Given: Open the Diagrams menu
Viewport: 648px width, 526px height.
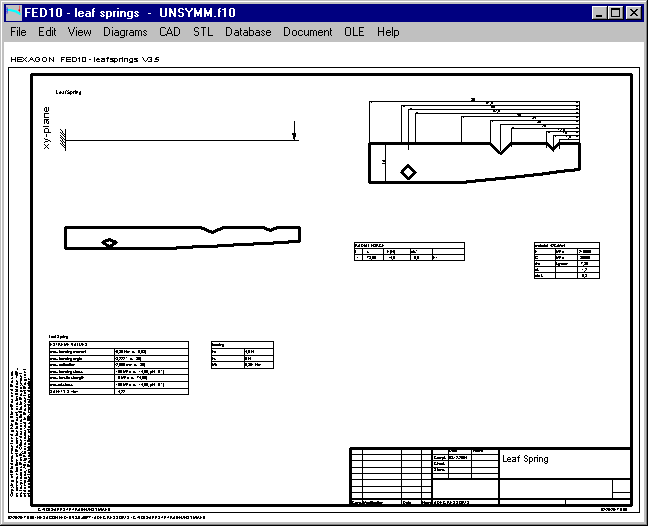Looking at the screenshot, I should [x=125, y=32].
